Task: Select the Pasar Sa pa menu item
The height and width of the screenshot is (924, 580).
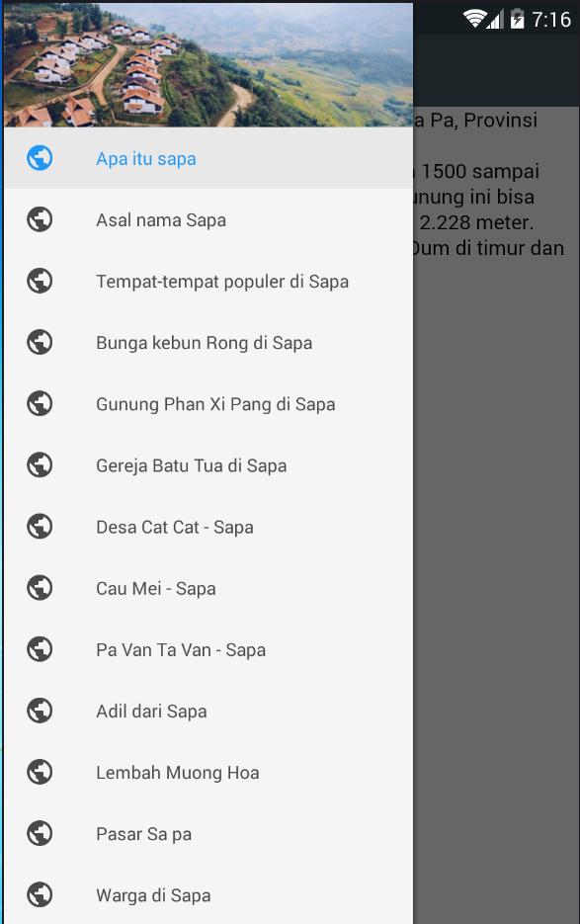Action: [x=208, y=833]
